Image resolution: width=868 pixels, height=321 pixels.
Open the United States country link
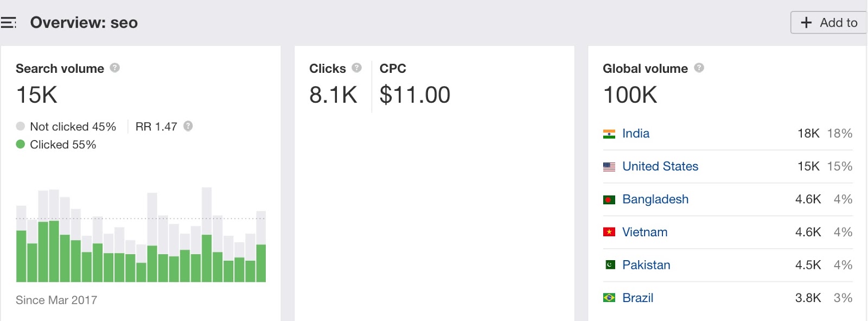pos(660,167)
